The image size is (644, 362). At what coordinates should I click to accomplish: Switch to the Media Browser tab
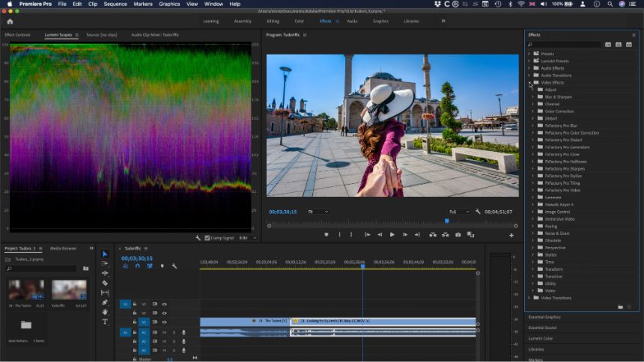[63, 248]
